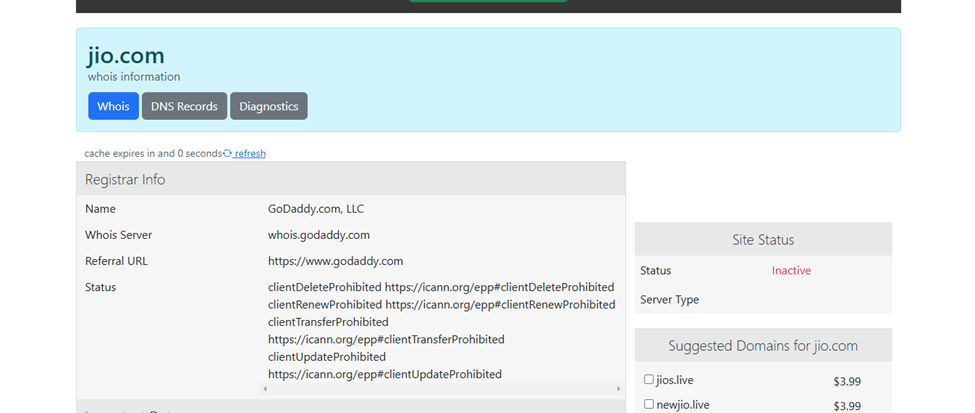Select whois.godaddy.com server value
The height and width of the screenshot is (413, 975).
(x=319, y=235)
